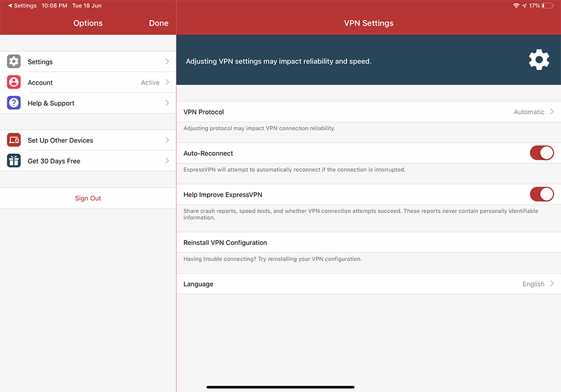
Task: Select the Account menu label
Action: tap(40, 83)
